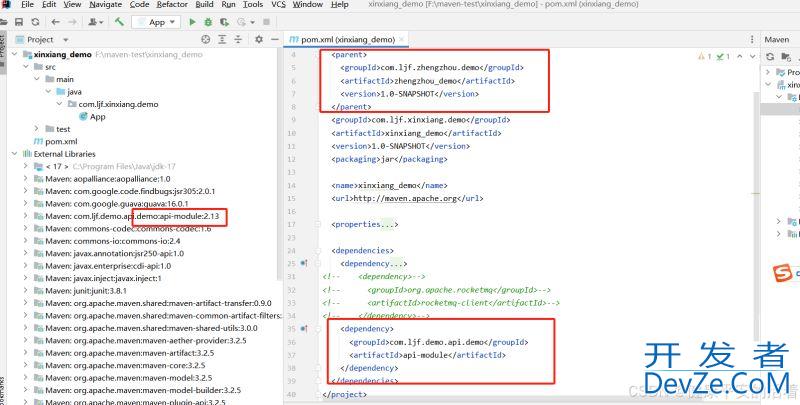Viewport: 800px width, 405px height.
Task: Navigate back with the left arrow icon
Action: point(56,22)
